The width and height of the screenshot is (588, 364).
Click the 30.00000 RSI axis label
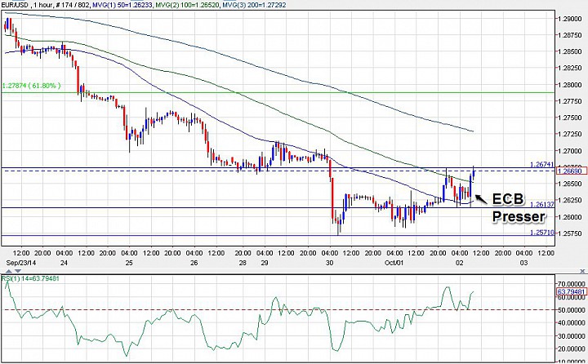pyautogui.click(x=572, y=336)
